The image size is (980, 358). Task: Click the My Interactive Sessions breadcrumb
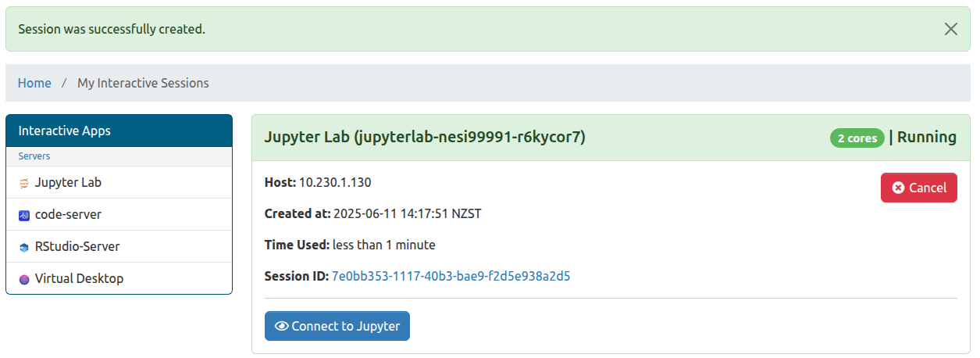click(x=143, y=83)
